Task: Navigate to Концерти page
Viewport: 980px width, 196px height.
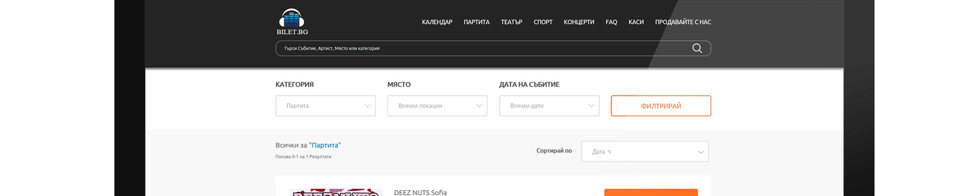Action: (579, 22)
